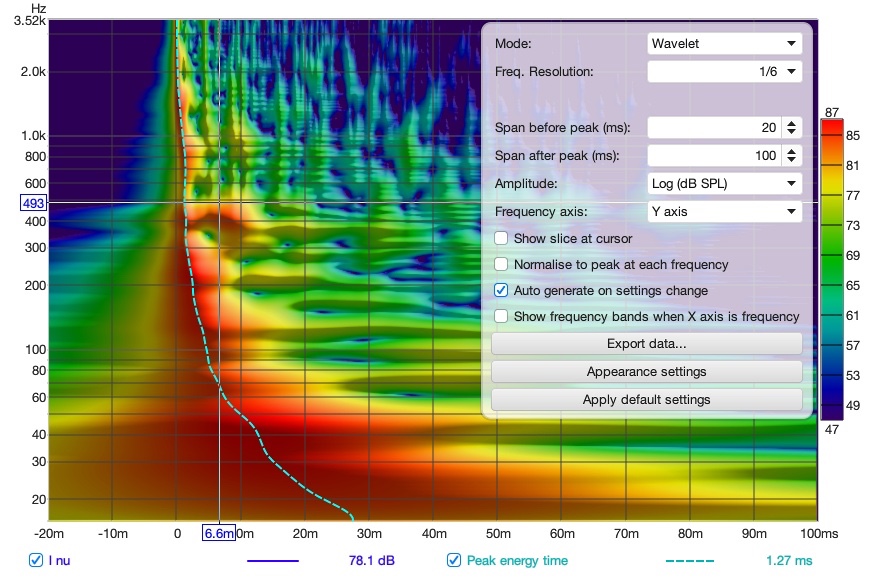Open the Freq. Resolution dropdown
This screenshot has height=579, width=884.
coord(724,72)
